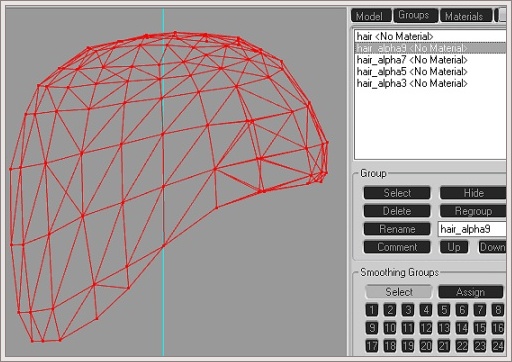Toggle smoothing group 12
The image size is (512, 362).
(426, 328)
